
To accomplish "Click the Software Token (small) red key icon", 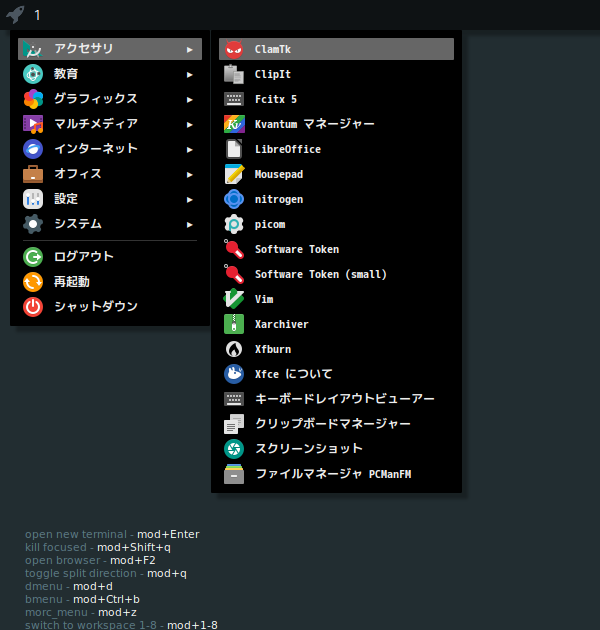I will tap(233, 274).
